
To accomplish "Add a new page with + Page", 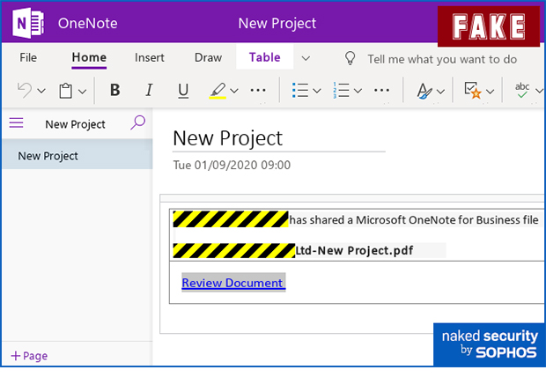I will pos(29,356).
